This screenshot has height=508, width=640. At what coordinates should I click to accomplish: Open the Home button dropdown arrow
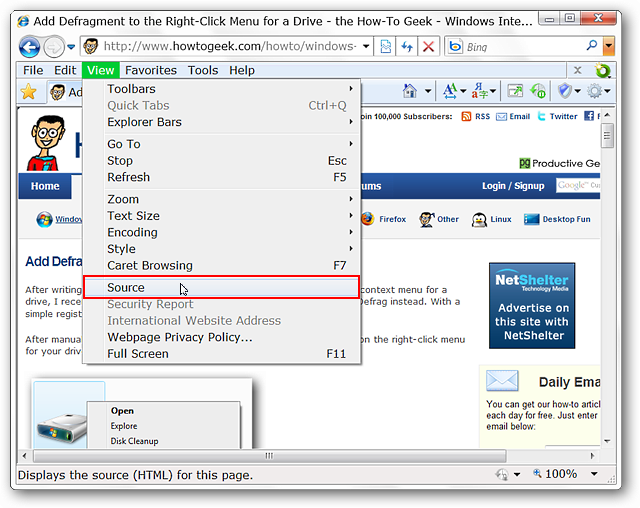(x=427, y=91)
